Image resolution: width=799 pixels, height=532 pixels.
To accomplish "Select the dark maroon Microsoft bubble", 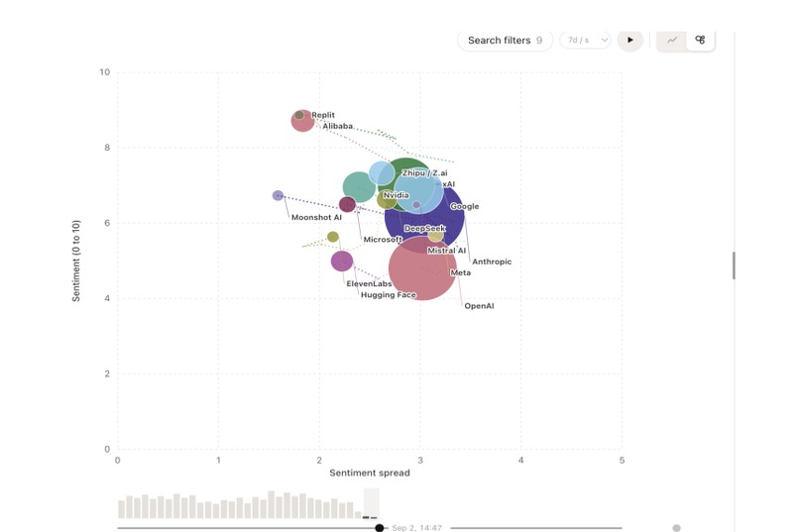I will 347,204.
